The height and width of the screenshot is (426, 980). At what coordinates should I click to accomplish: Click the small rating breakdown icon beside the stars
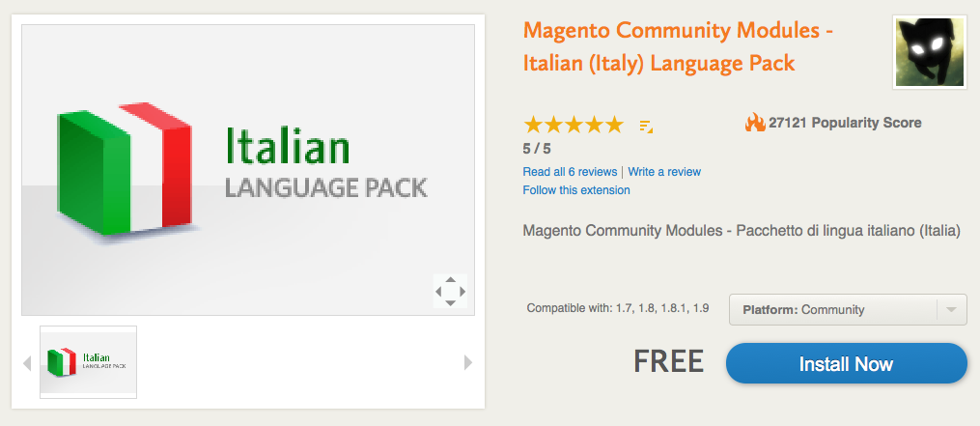[646, 126]
